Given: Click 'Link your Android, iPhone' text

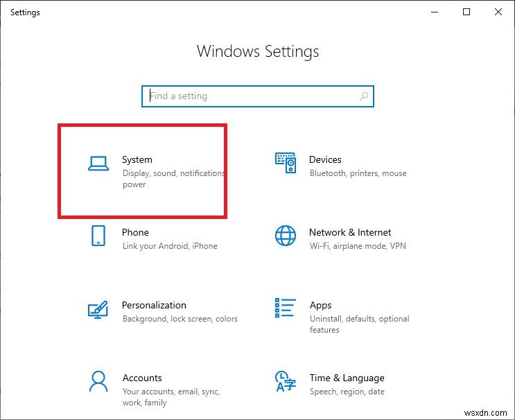Looking at the screenshot, I should point(170,246).
